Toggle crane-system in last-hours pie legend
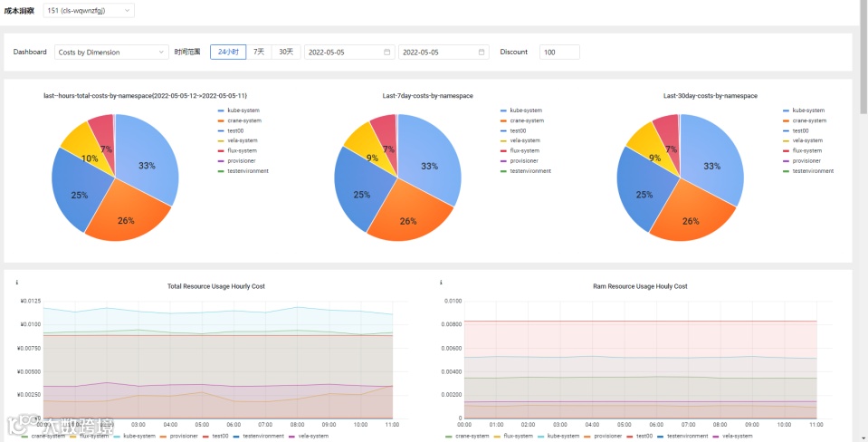The width and height of the screenshot is (868, 442). pyautogui.click(x=240, y=120)
